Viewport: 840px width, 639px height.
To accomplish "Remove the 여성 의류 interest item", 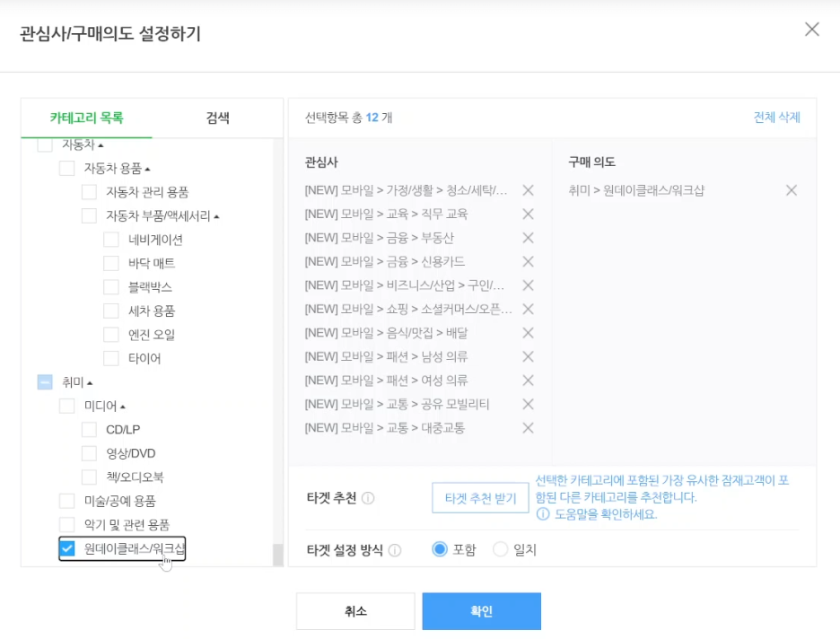I will 528,381.
